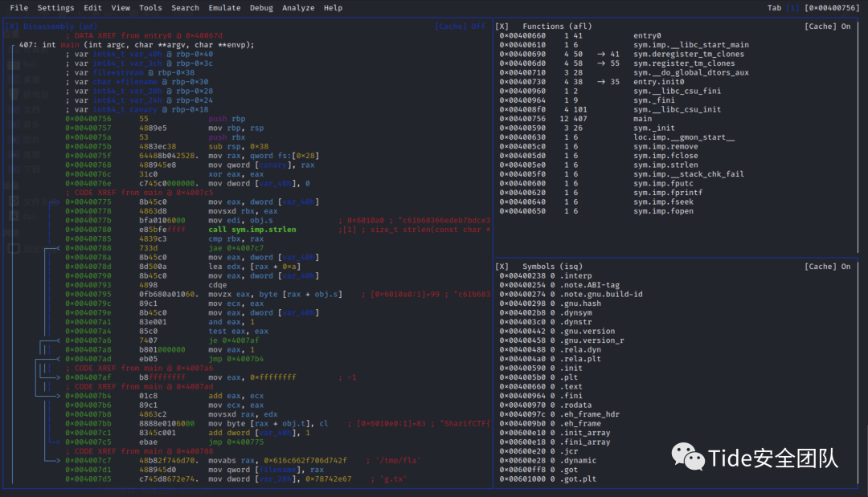Viewport: 868px width, 497px height.
Task: Toggle Symbols panel [Cache] On
Action: point(827,267)
